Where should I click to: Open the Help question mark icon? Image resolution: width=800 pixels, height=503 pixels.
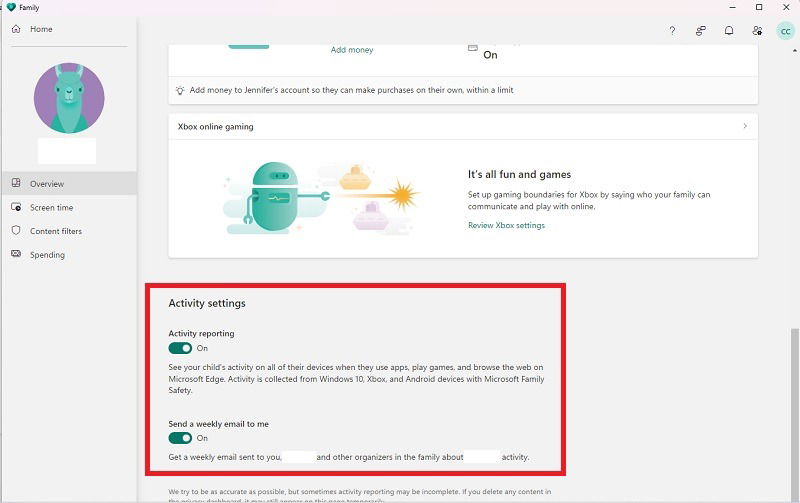pyautogui.click(x=672, y=31)
